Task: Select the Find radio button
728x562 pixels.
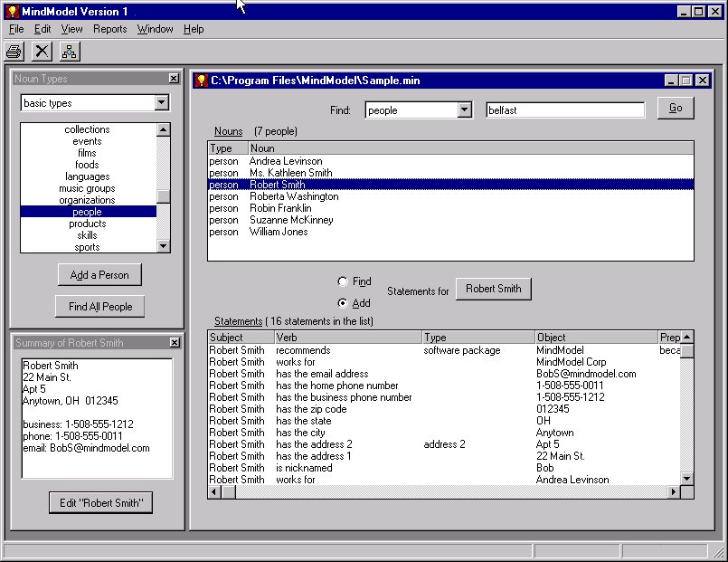Action: tap(343, 281)
